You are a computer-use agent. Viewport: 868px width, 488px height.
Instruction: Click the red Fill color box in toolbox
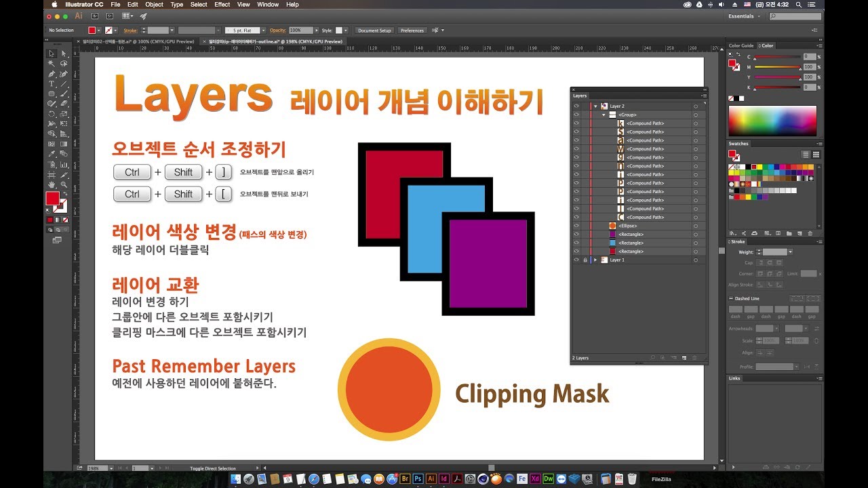click(52, 199)
